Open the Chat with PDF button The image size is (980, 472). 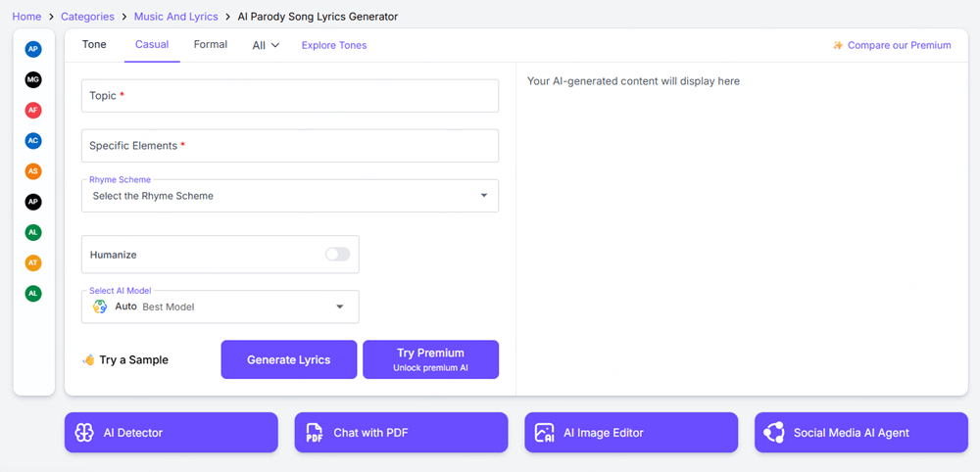click(x=401, y=433)
